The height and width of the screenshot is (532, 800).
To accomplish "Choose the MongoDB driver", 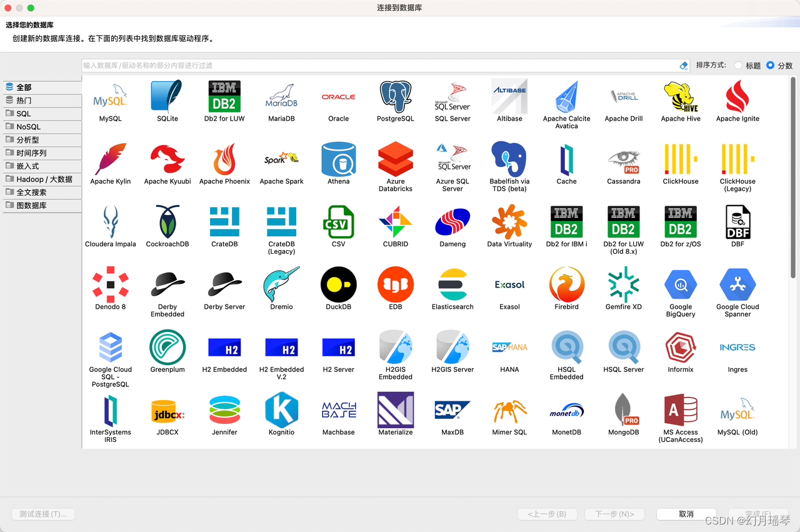I will coord(624,414).
